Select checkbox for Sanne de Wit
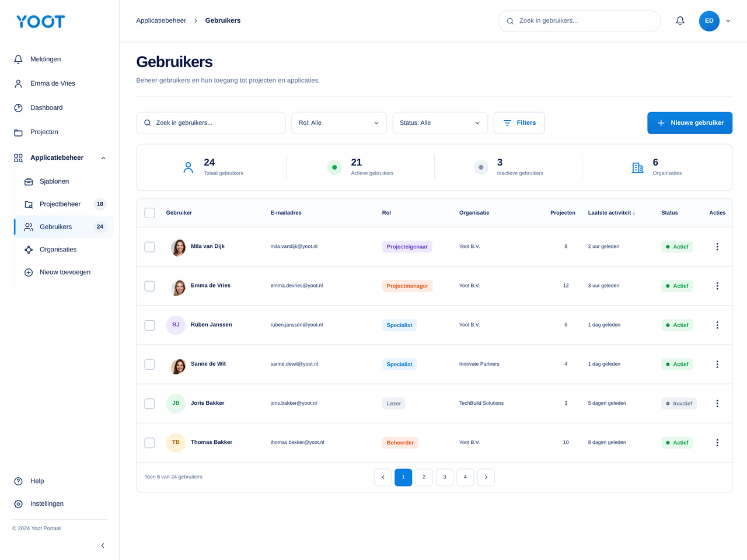The image size is (747, 560). [x=149, y=364]
